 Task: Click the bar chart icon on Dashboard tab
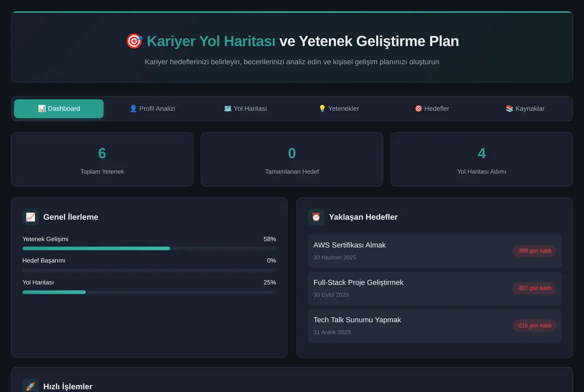pos(42,108)
